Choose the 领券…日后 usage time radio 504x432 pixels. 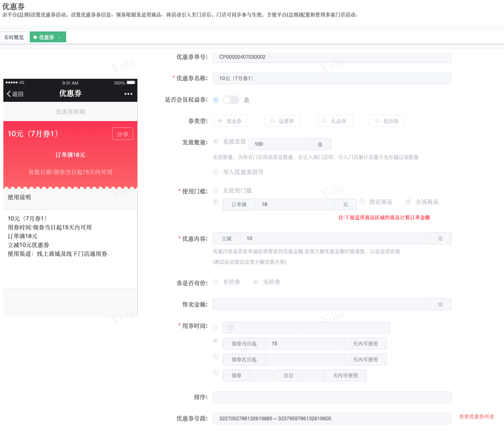click(x=216, y=372)
